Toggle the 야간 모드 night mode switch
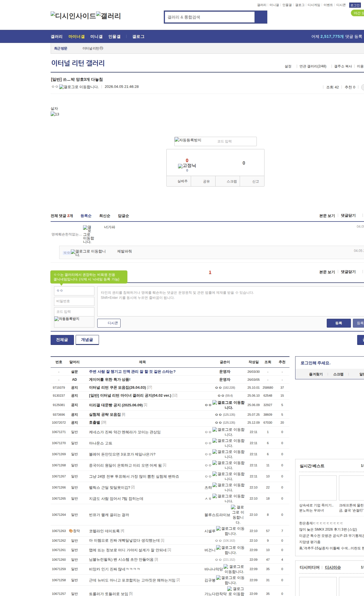This screenshot has height=596, width=364. tap(357, 13)
